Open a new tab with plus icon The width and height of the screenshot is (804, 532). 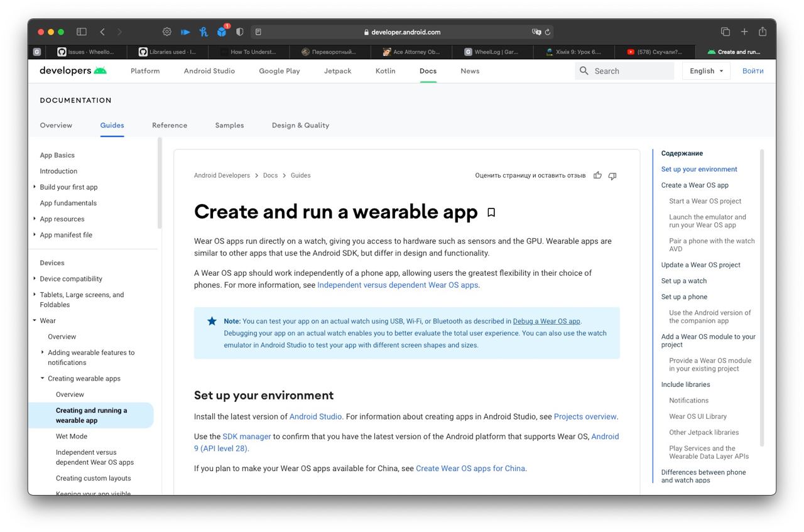point(744,31)
